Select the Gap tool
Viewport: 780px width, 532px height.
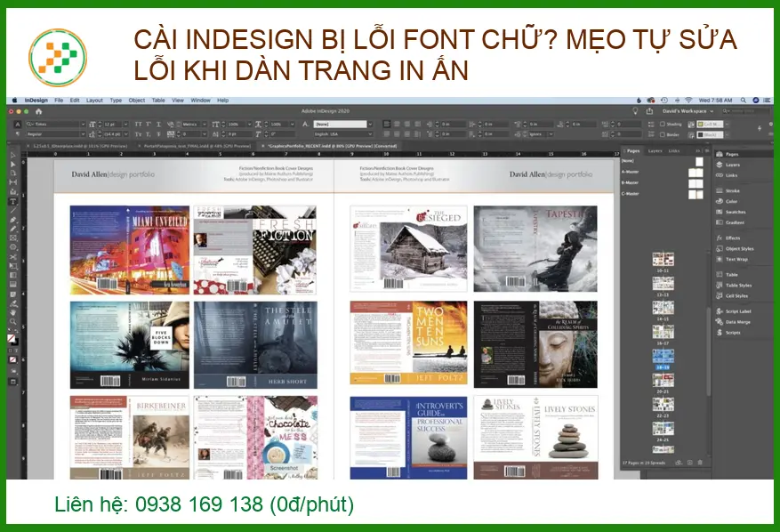(13, 182)
